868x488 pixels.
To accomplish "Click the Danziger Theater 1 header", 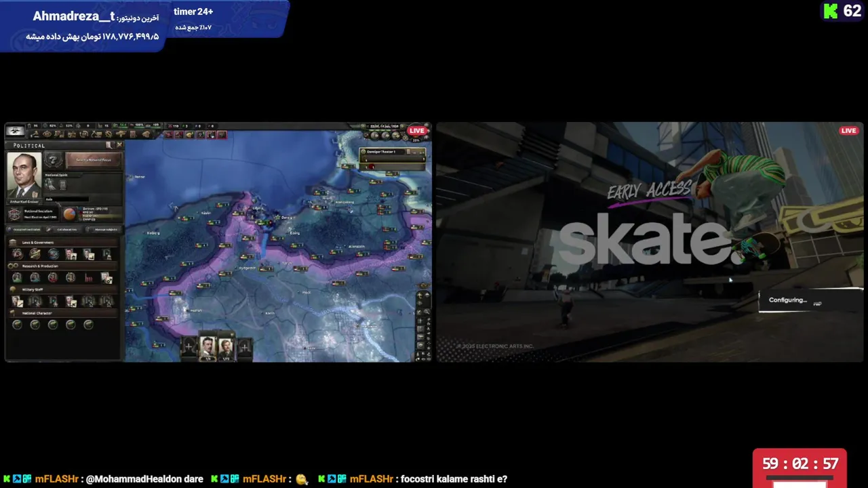I will (392, 152).
